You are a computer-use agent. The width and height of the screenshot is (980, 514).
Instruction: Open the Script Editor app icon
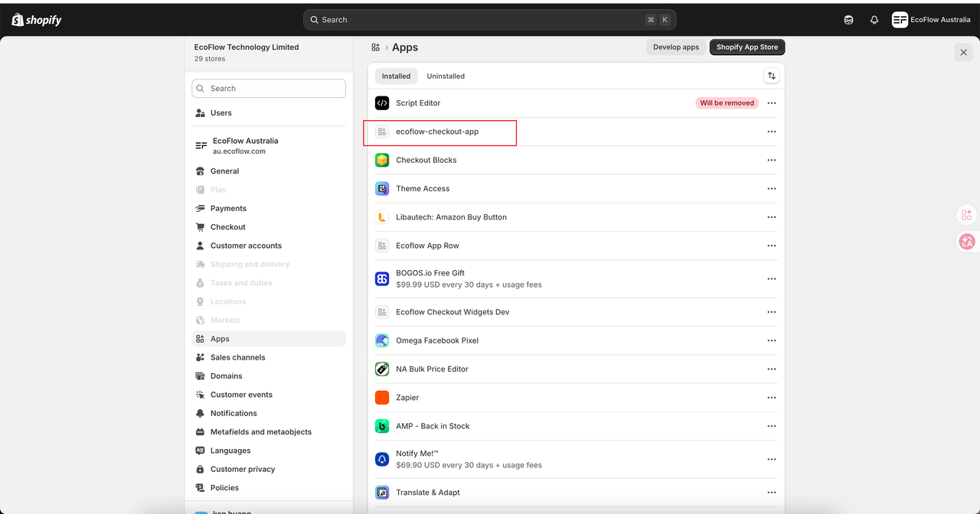click(x=382, y=103)
